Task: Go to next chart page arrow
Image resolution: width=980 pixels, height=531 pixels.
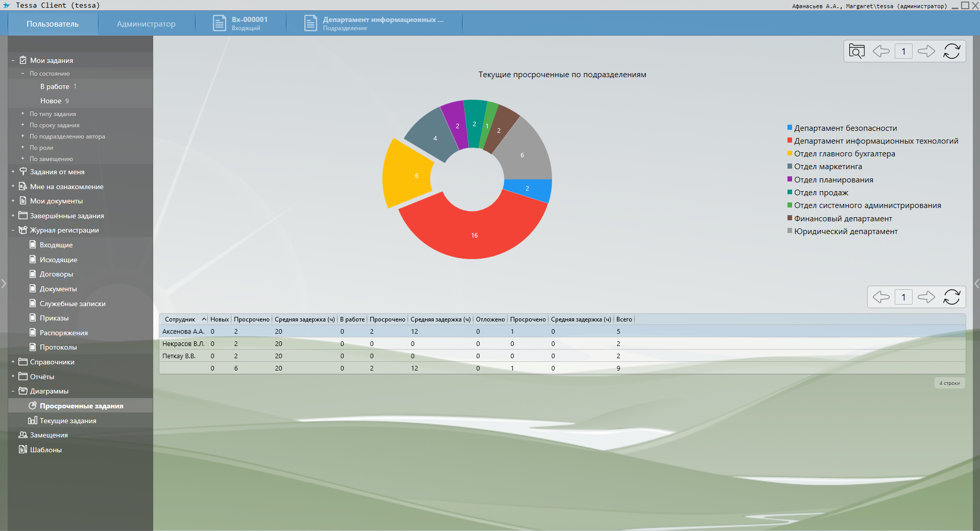Action: (x=926, y=51)
